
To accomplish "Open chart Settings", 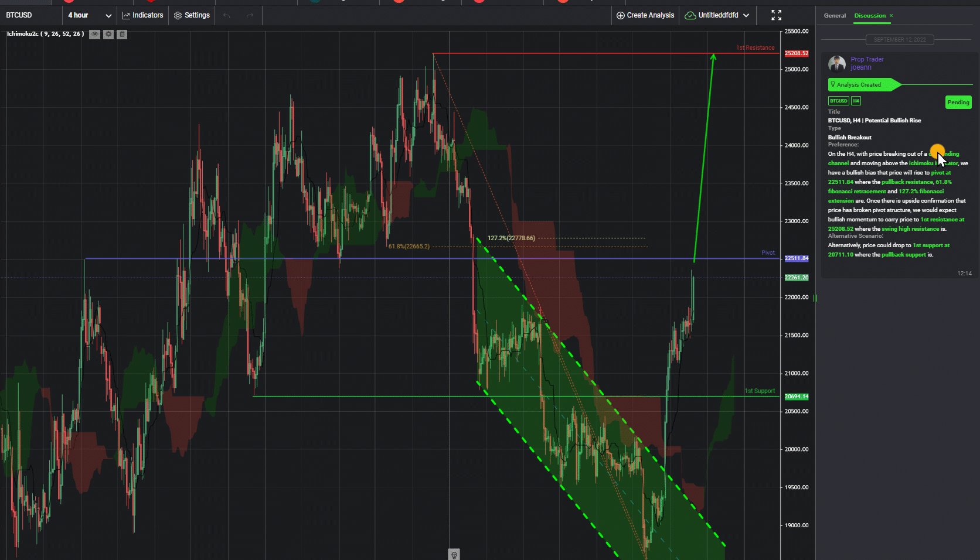I will (192, 15).
